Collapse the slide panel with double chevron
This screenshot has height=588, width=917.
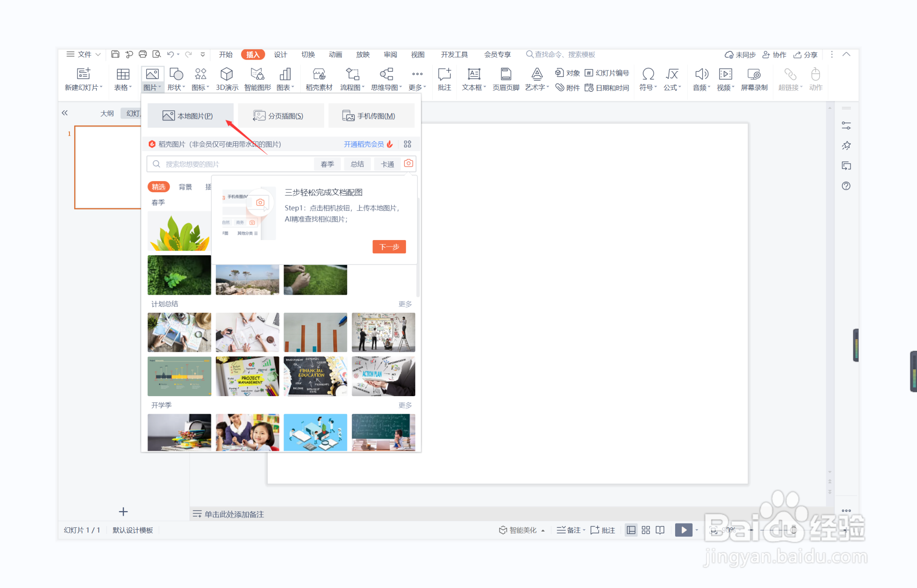click(65, 113)
